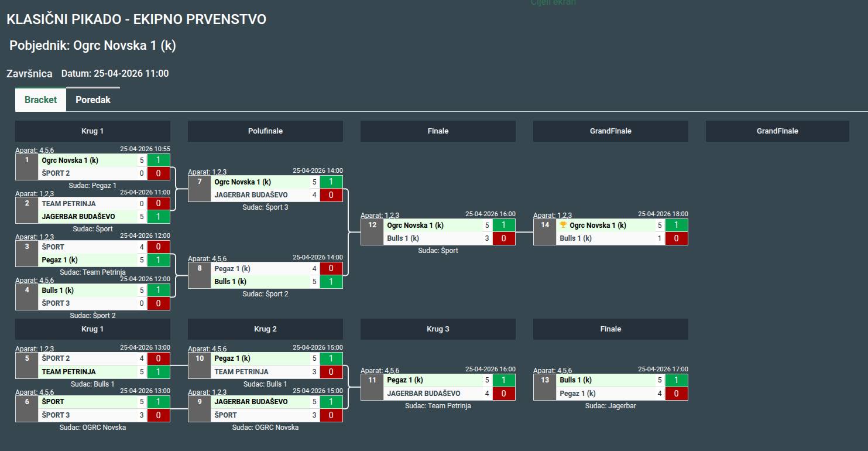Screen dimensions: 868x451
Task: Select Bulls 1 (k) in match 4
Action: 57,291
